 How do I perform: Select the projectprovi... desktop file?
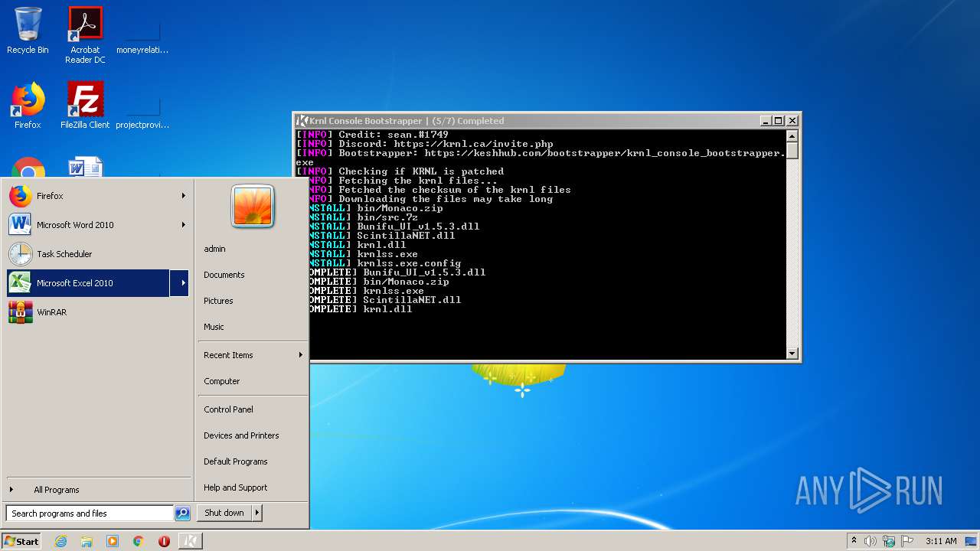coord(142,110)
